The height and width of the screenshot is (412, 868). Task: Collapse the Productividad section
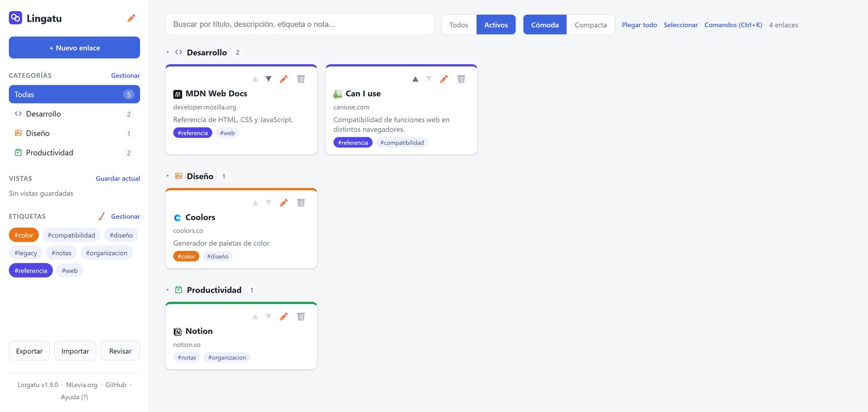tap(168, 290)
